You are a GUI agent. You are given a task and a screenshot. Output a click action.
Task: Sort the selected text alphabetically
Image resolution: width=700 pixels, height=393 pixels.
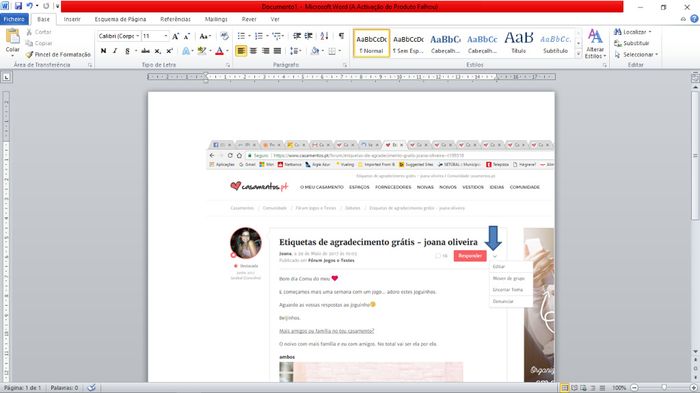pos(325,36)
